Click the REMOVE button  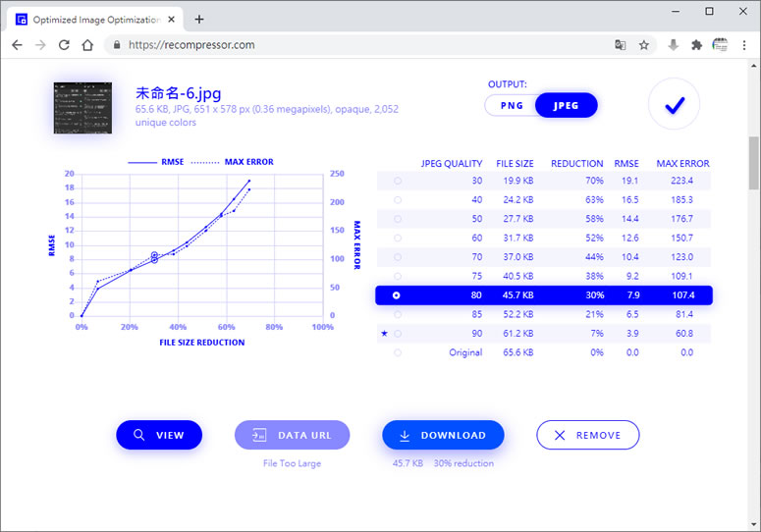pyautogui.click(x=587, y=435)
